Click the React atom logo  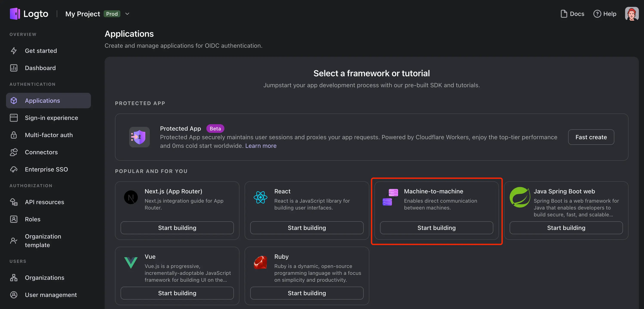click(260, 197)
